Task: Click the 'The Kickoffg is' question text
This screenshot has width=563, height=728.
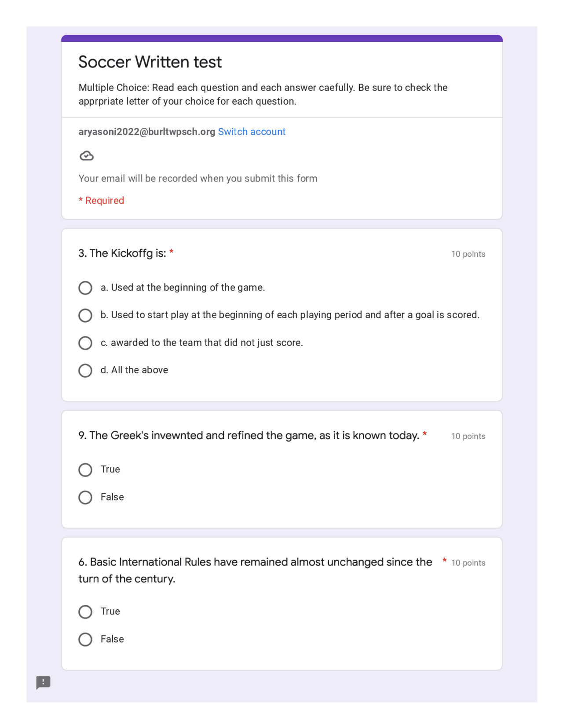Action: pos(122,253)
